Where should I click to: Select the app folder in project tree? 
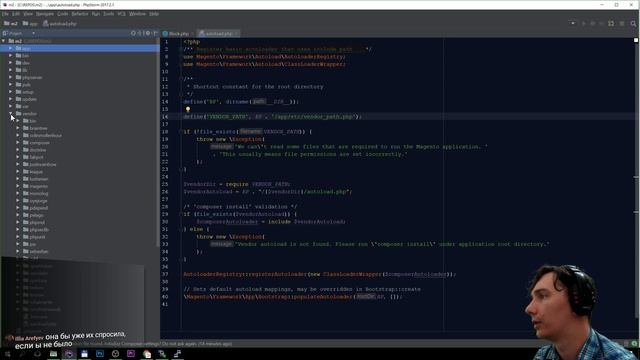[80, 48]
